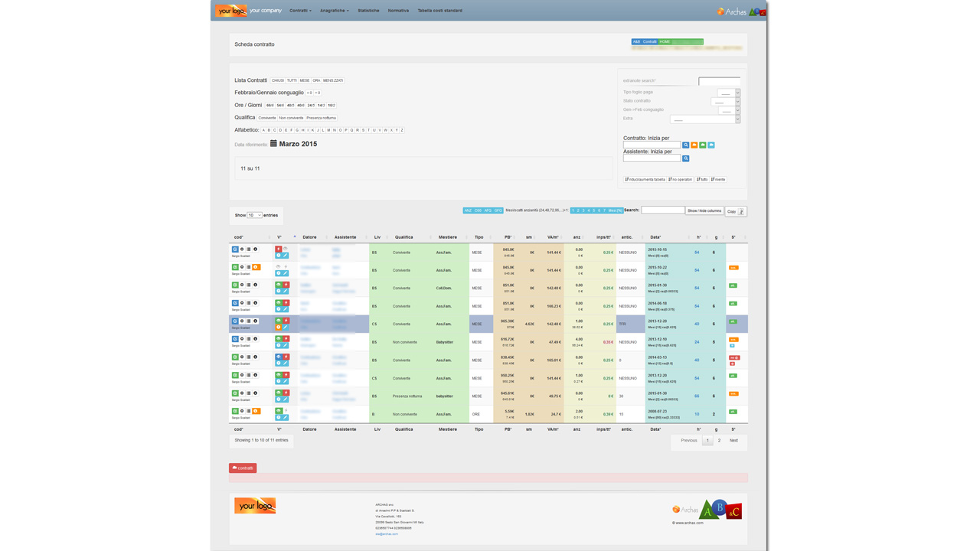Image resolution: width=980 pixels, height=551 pixels.
Task: Open the Stato contratto dropdown
Action: pyautogui.click(x=724, y=102)
